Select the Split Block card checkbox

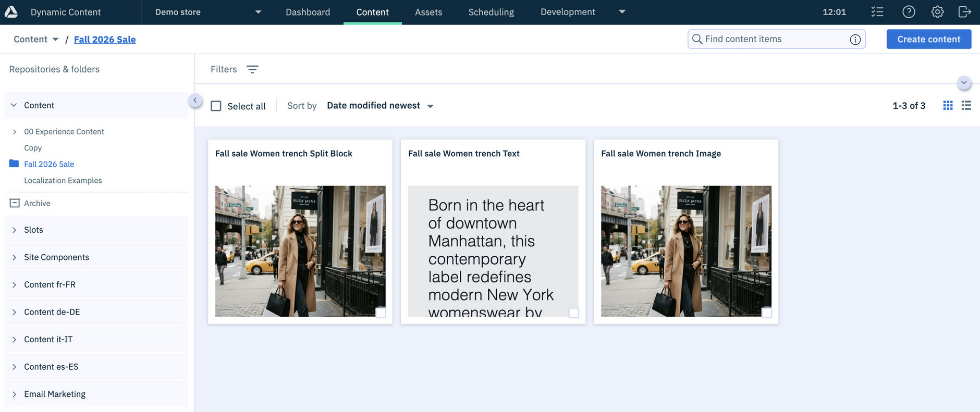381,313
